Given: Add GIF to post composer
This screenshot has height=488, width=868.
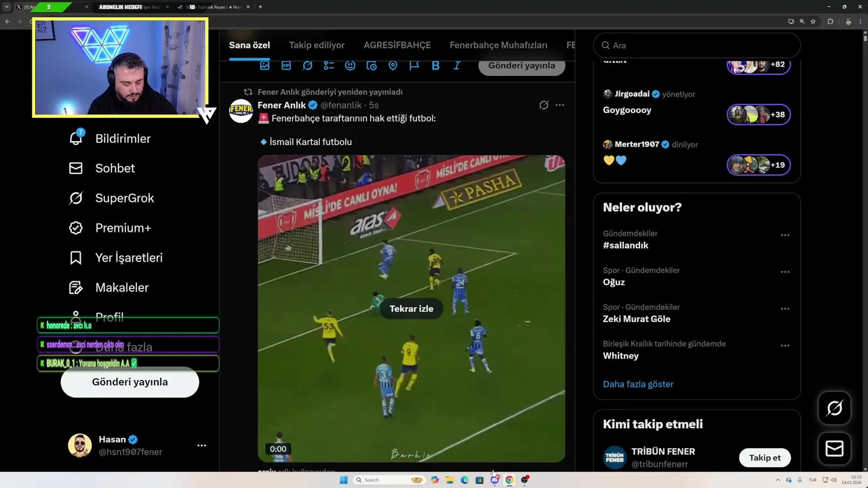Looking at the screenshot, I should (286, 66).
